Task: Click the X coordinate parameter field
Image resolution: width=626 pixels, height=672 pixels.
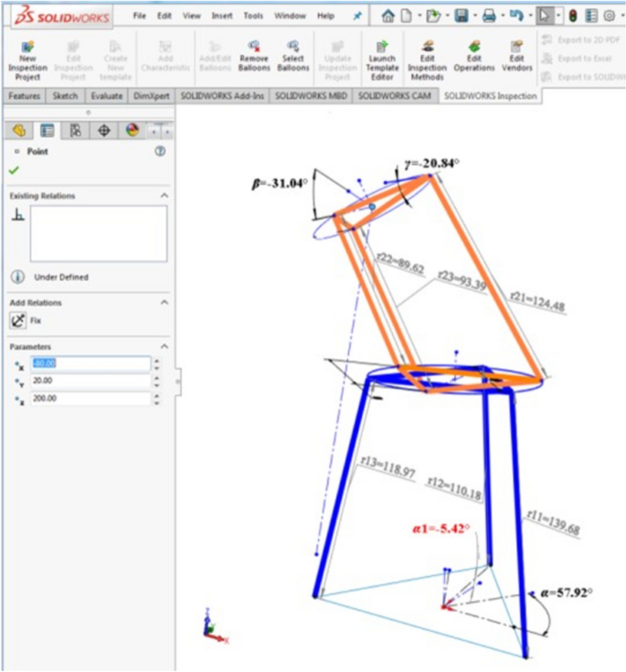Action: [90, 364]
